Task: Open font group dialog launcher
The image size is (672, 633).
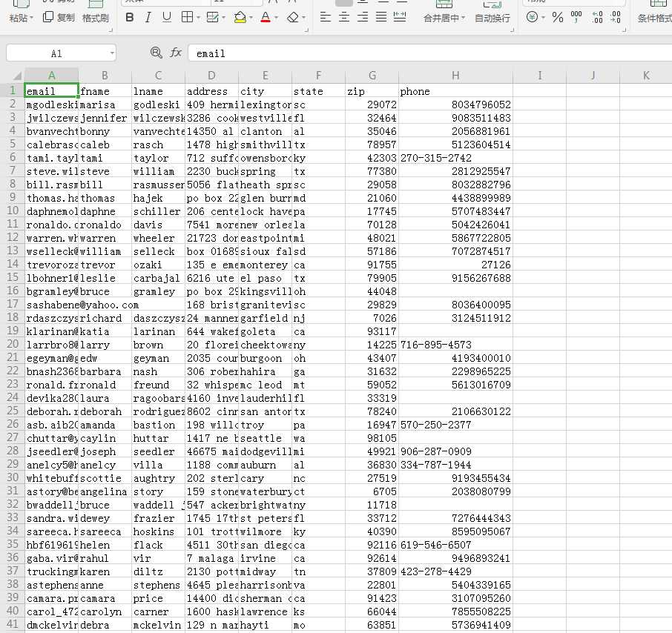Action: tap(306, 30)
